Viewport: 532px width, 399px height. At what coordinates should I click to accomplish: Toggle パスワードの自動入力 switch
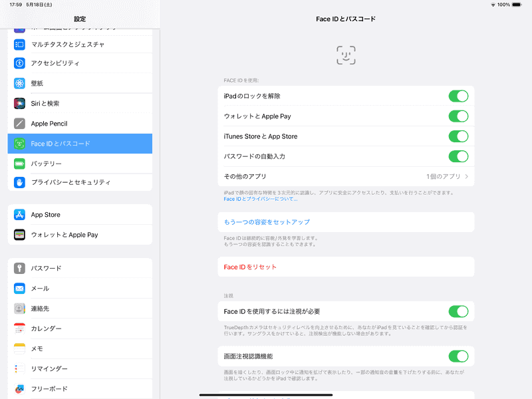point(459,156)
